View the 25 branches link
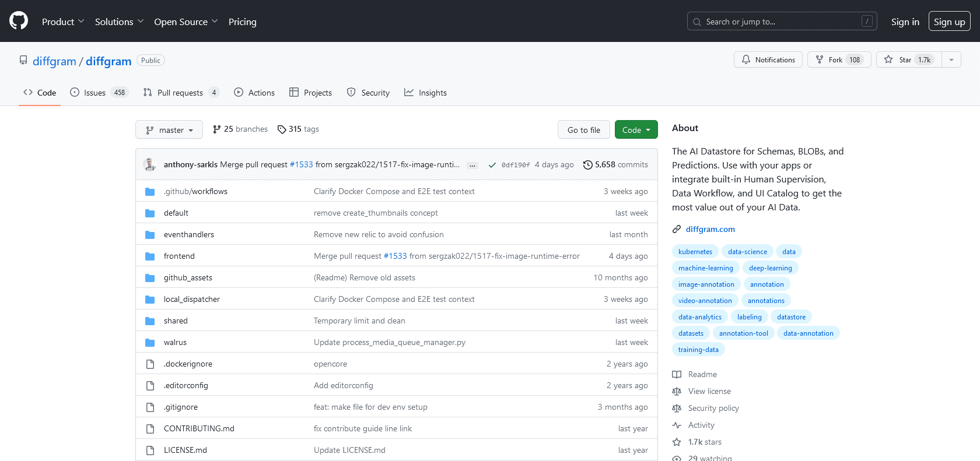Viewport: 980px width, 461px height. [240, 129]
